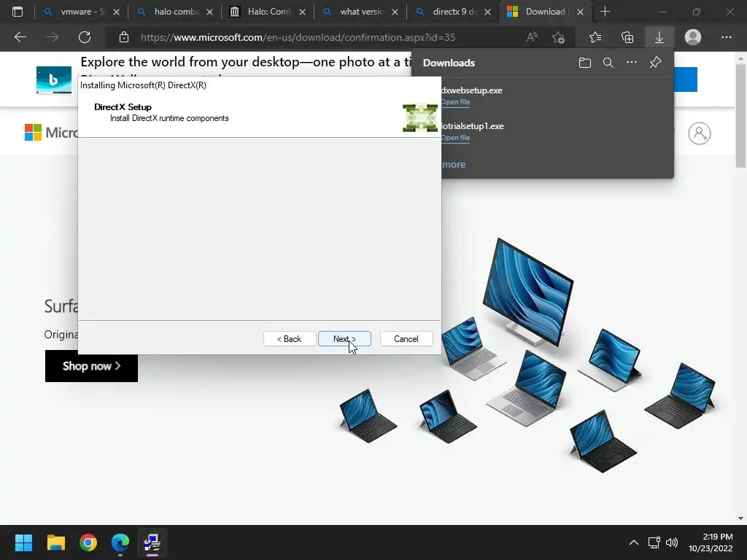The width and height of the screenshot is (747, 560).
Task: Open the clock and date flyout
Action: point(711,542)
